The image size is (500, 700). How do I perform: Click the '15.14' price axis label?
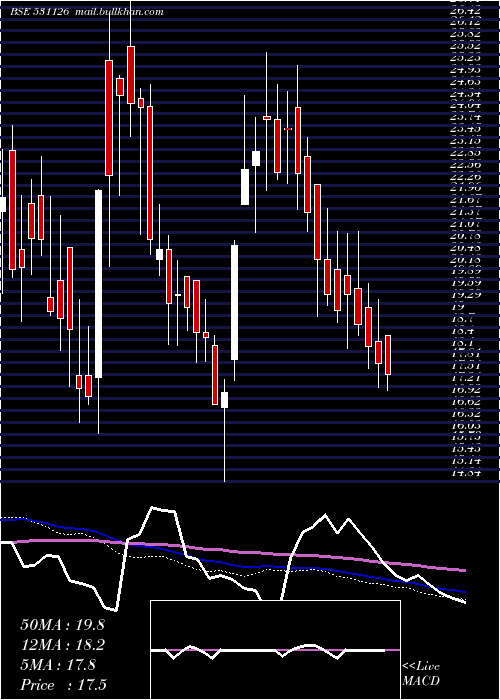[x=466, y=461]
